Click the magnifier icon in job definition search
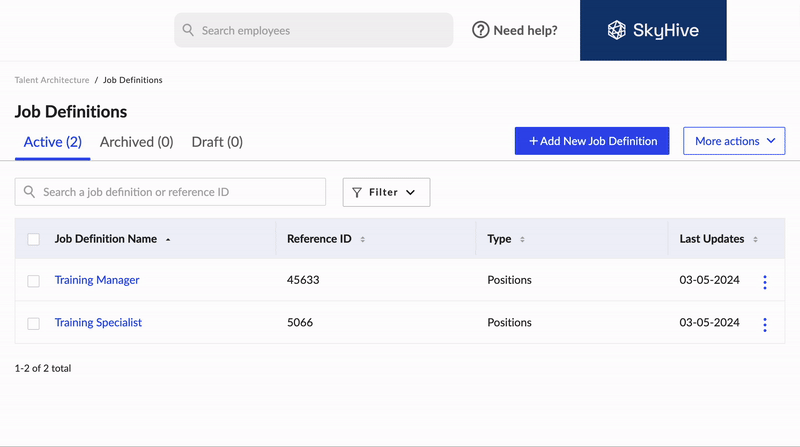 click(x=30, y=192)
